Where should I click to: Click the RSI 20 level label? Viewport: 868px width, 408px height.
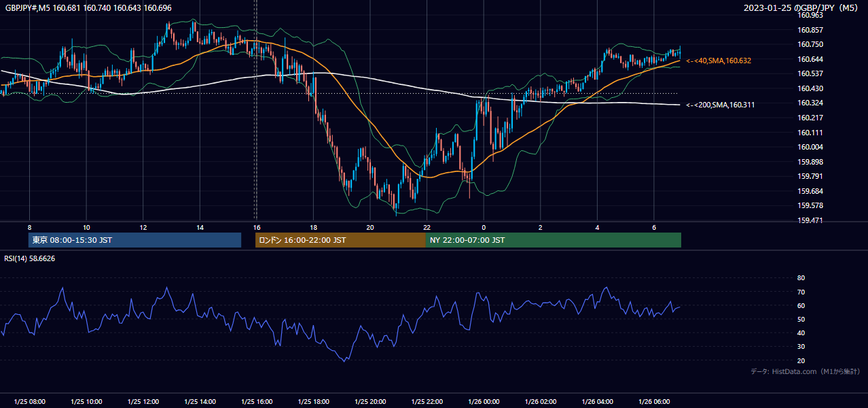coord(801,360)
